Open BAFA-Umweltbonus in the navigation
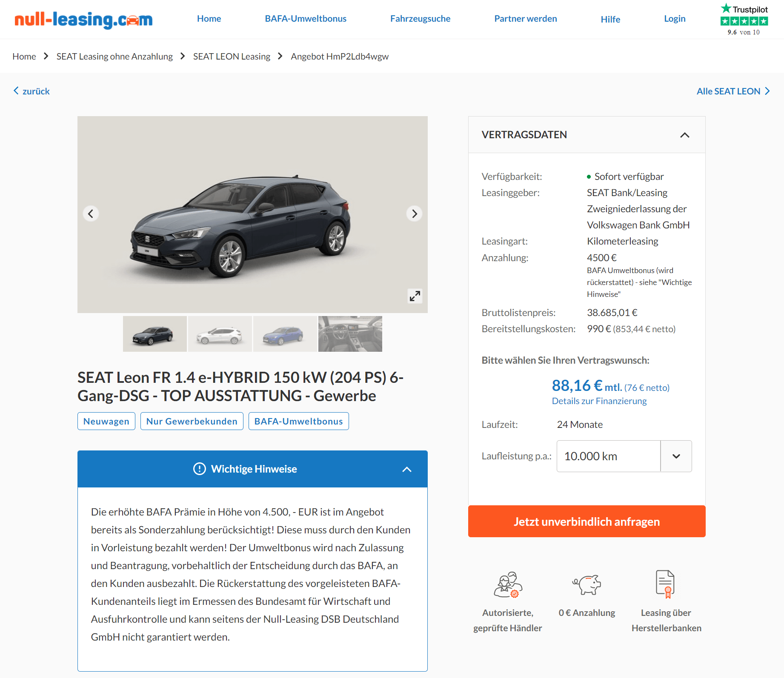 point(306,19)
